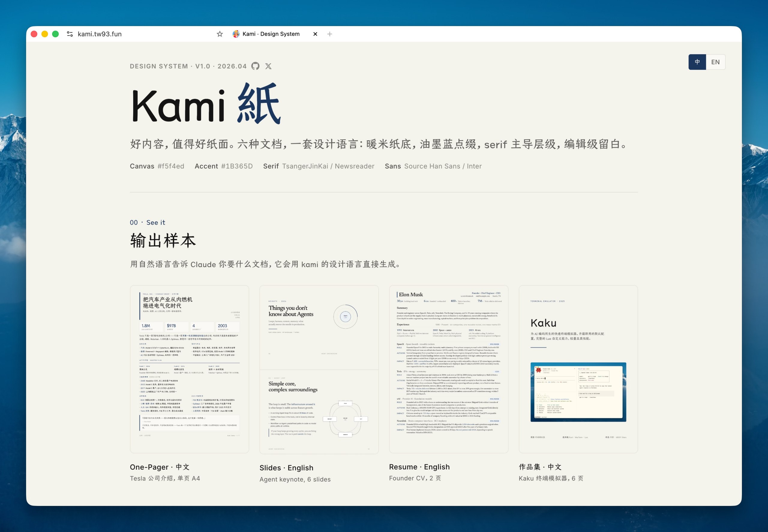Bookmark page with star icon

pyautogui.click(x=219, y=34)
